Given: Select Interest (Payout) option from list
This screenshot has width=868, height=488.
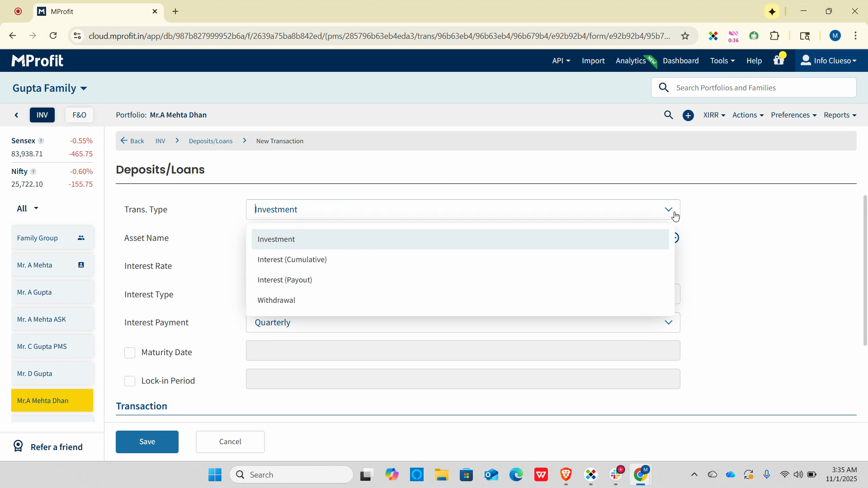Looking at the screenshot, I should (x=285, y=280).
